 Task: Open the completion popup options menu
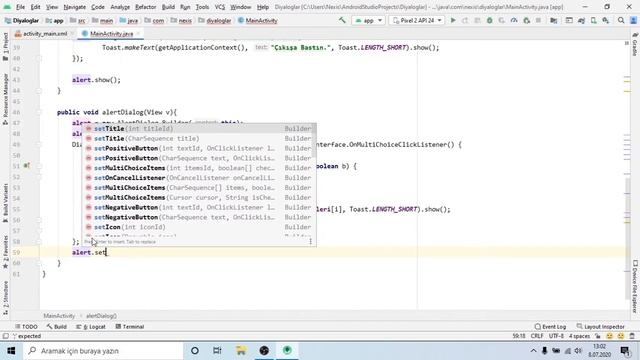311,242
